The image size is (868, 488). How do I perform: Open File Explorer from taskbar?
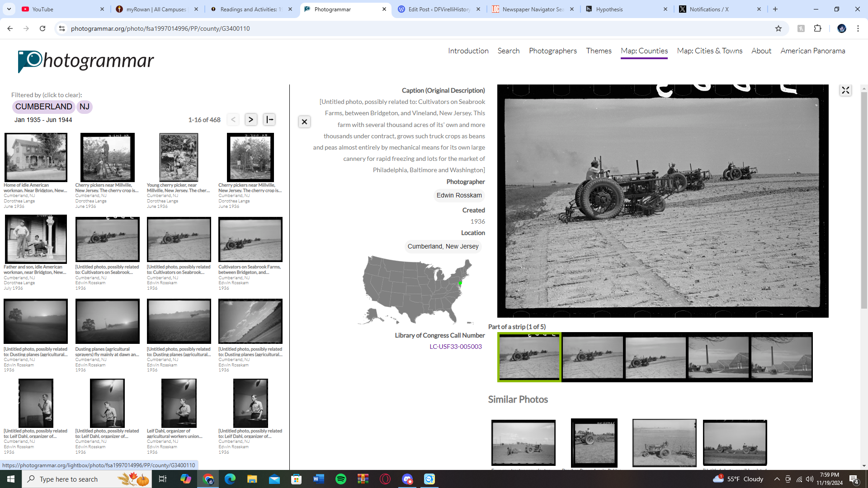point(252,479)
